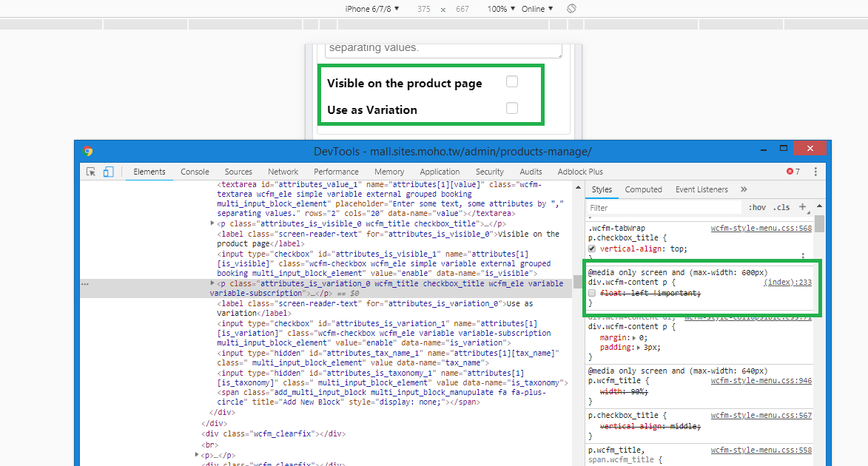Select the input attributes_is_variation_1 element line
868x466 pixels.
(x=383, y=333)
